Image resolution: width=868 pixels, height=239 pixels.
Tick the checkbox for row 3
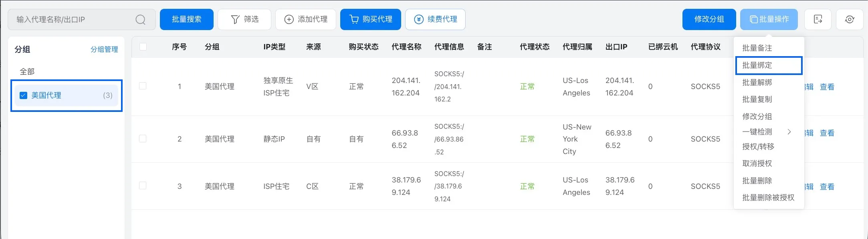[x=143, y=186]
